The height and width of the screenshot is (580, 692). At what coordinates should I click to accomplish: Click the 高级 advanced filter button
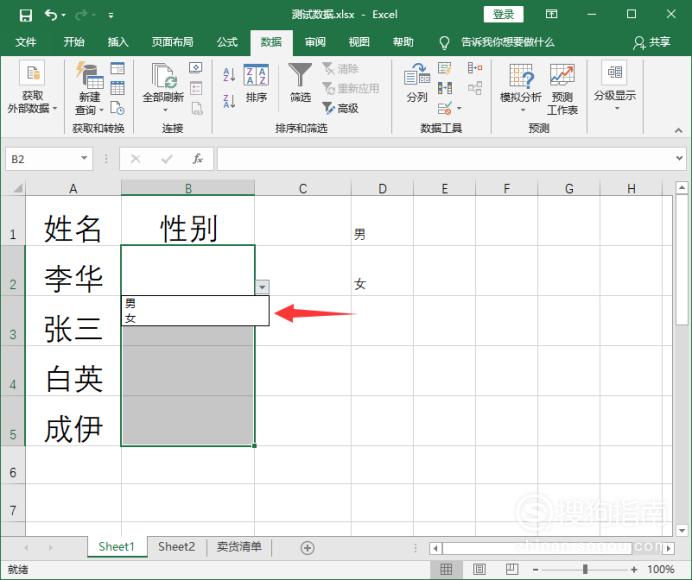(x=340, y=108)
